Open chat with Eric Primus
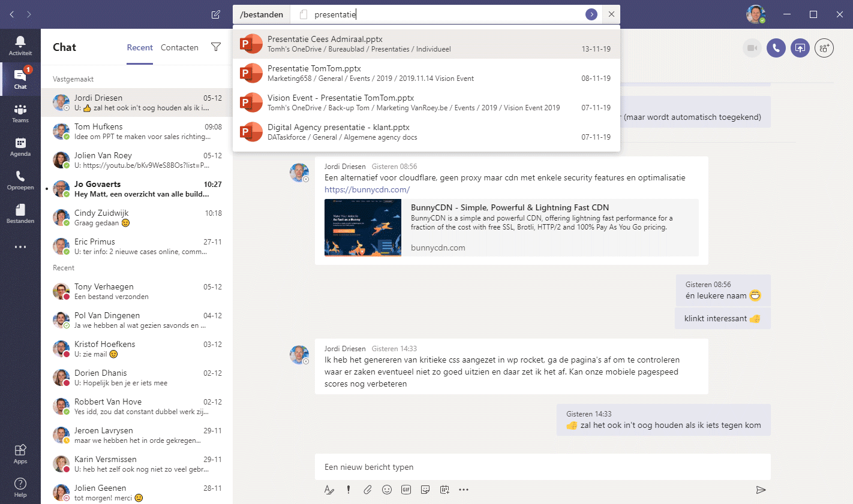 pos(137,246)
